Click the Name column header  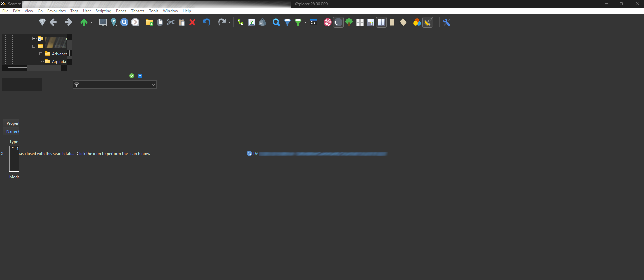click(x=12, y=131)
